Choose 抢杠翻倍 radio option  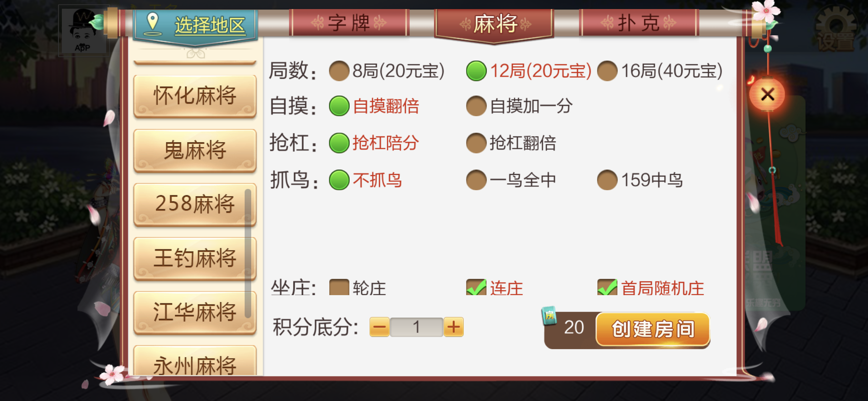511,143
